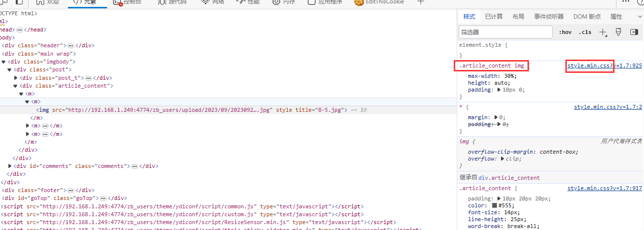Switch to the 样式 tab

pyautogui.click(x=469, y=17)
